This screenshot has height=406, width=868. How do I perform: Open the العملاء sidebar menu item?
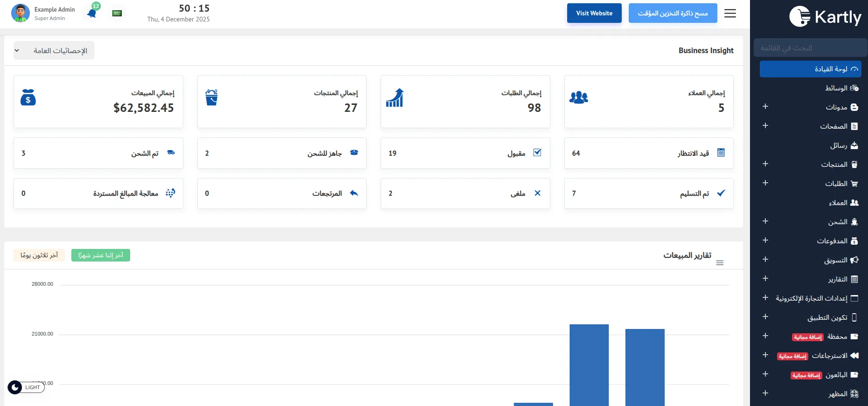point(843,203)
